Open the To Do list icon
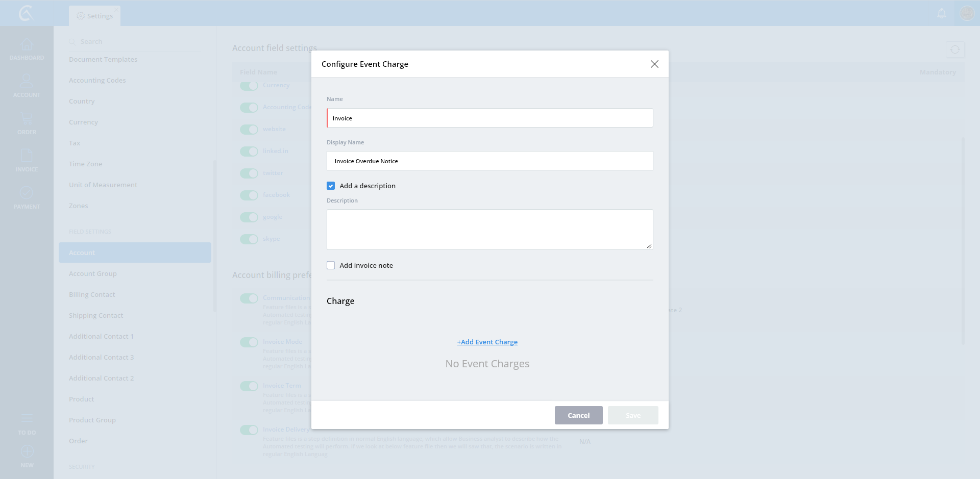 tap(27, 419)
